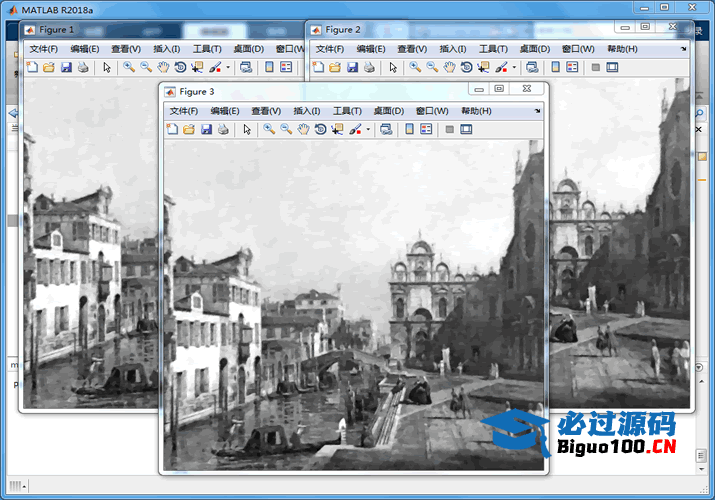Viewport: 715px width, 500px height.
Task: Click Open File icon in Figure 2 toolbar
Action: [335, 67]
